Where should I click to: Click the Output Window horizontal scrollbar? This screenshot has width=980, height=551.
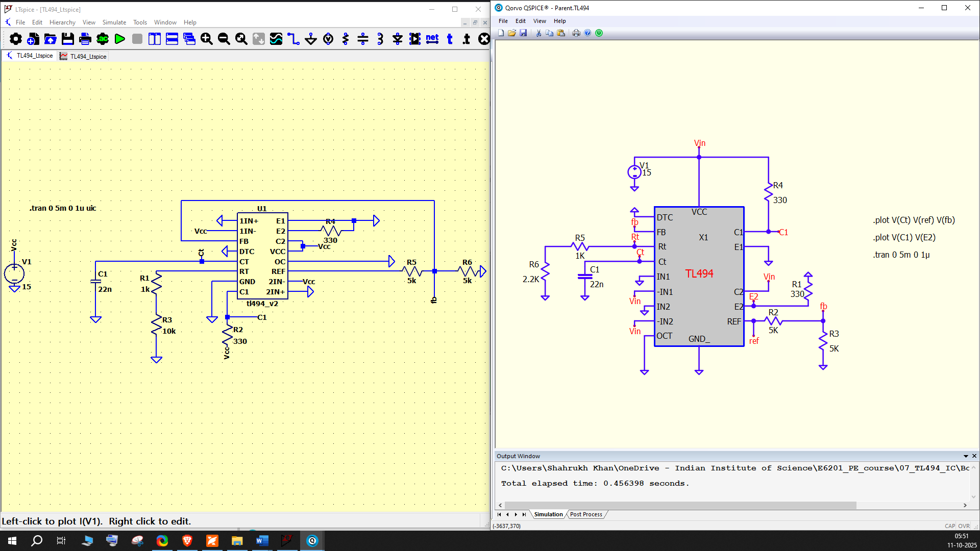(679, 505)
